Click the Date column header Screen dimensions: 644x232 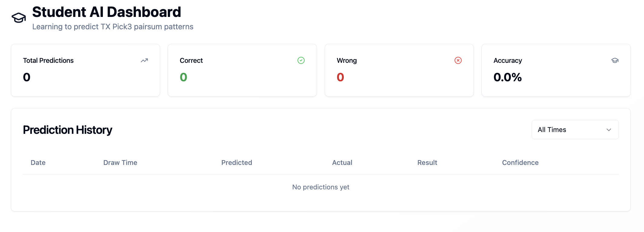tap(38, 163)
